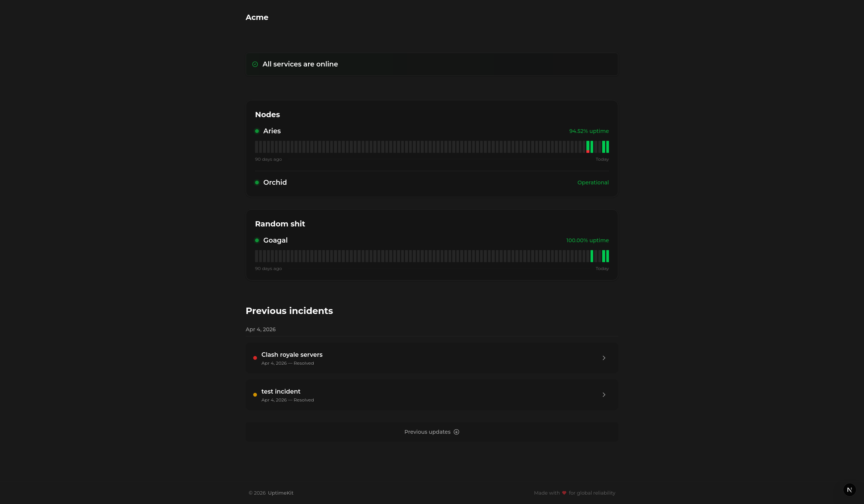Click today's green uptime bar for Aries
This screenshot has height=504, width=864.
coord(607,147)
